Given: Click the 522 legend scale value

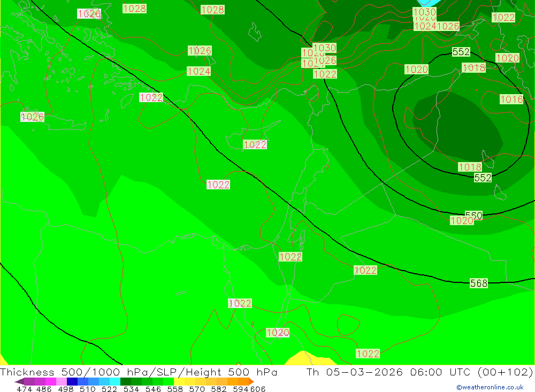Looking at the screenshot, I should point(109,389).
